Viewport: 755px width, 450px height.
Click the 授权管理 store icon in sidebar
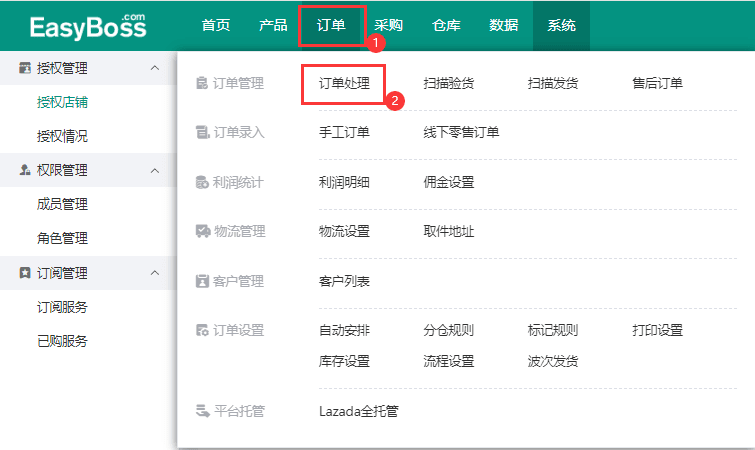coord(25,68)
